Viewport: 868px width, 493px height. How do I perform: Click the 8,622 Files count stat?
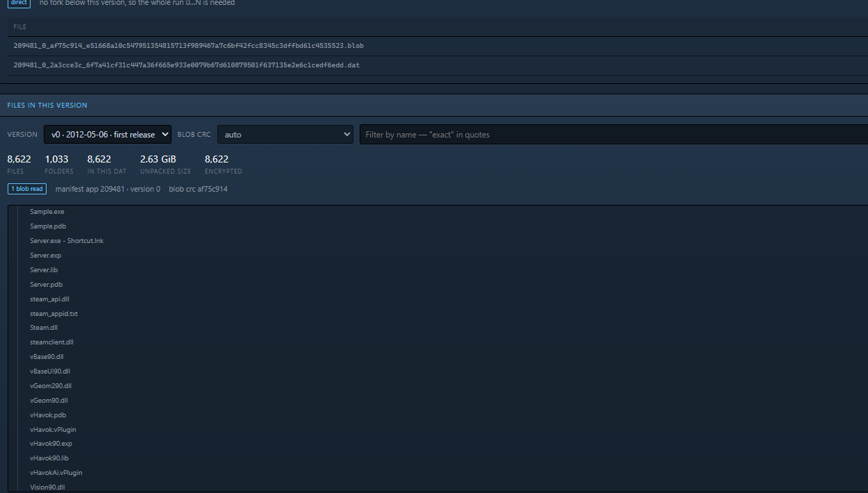19,164
